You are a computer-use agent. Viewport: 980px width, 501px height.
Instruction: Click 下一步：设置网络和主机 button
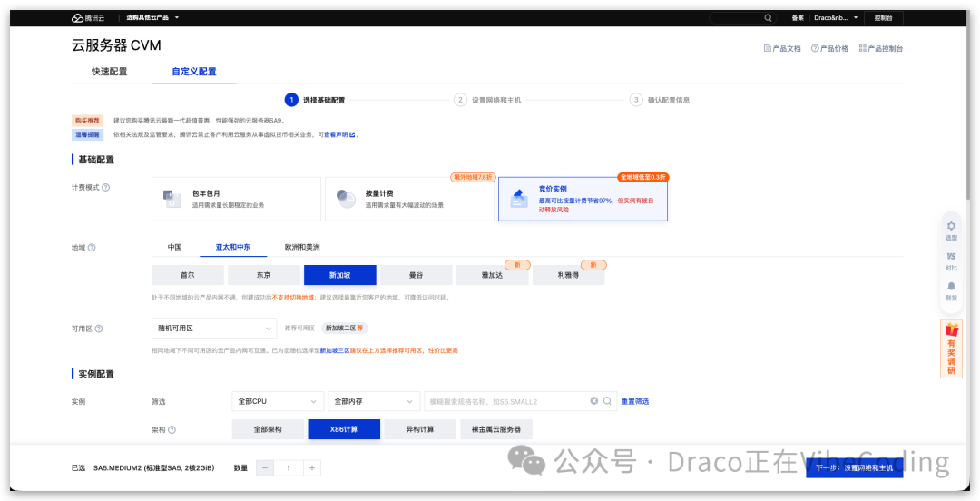pos(855,467)
